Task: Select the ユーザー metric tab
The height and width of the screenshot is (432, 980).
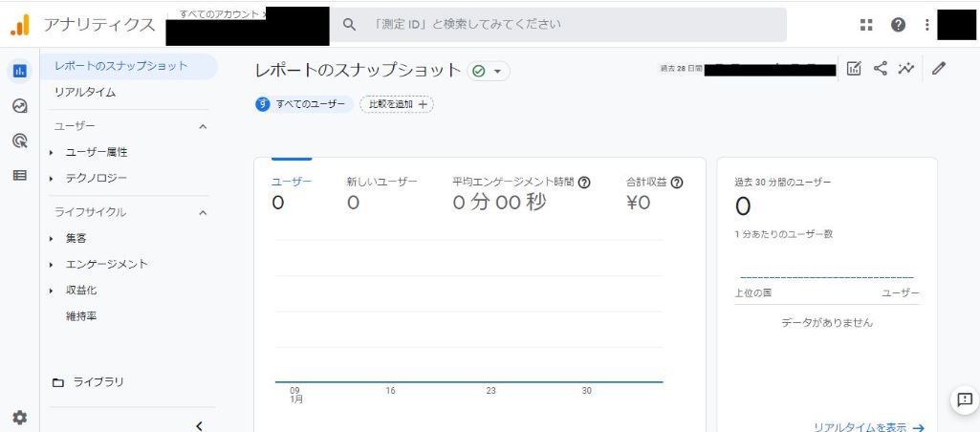Action: 292,194
